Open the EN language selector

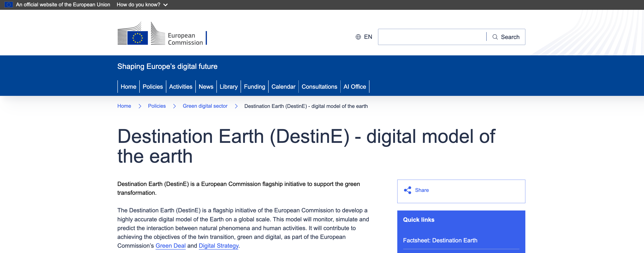(368, 37)
